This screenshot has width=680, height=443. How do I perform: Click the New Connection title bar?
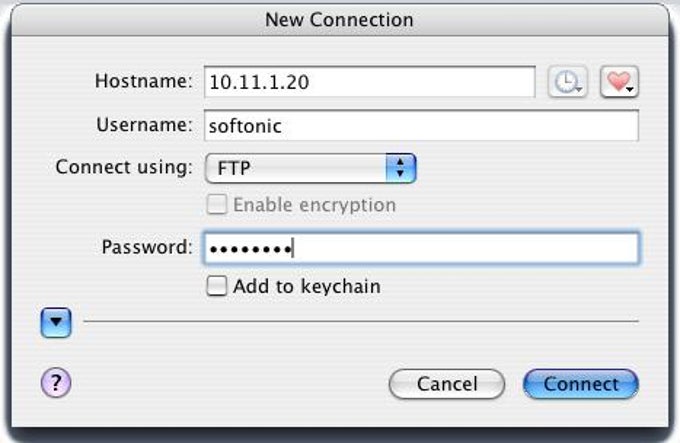tap(340, 20)
